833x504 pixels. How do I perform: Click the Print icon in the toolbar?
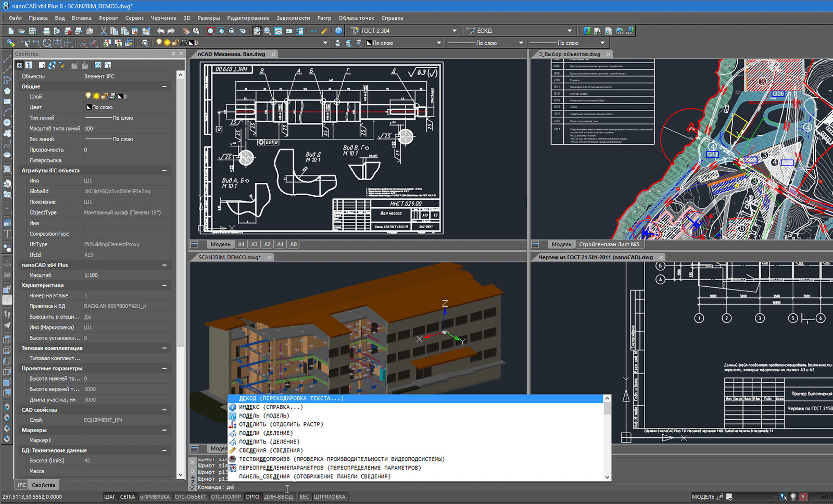[46, 31]
